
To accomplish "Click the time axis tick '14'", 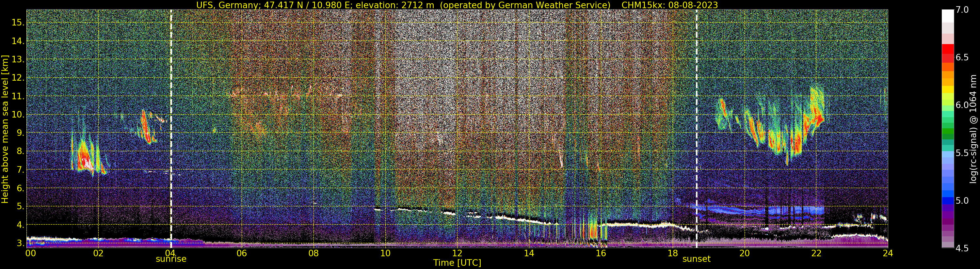I will (529, 253).
